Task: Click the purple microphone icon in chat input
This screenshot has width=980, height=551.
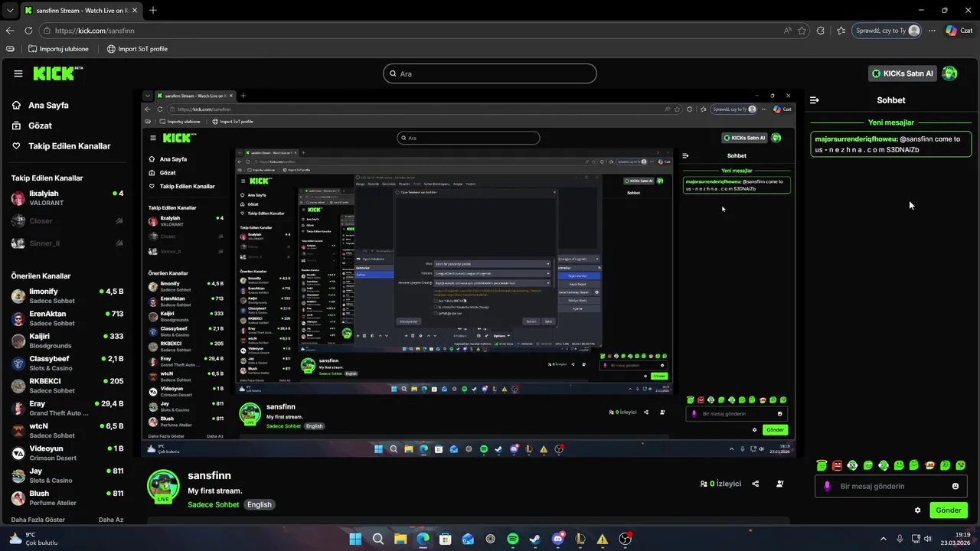Action: [827, 486]
